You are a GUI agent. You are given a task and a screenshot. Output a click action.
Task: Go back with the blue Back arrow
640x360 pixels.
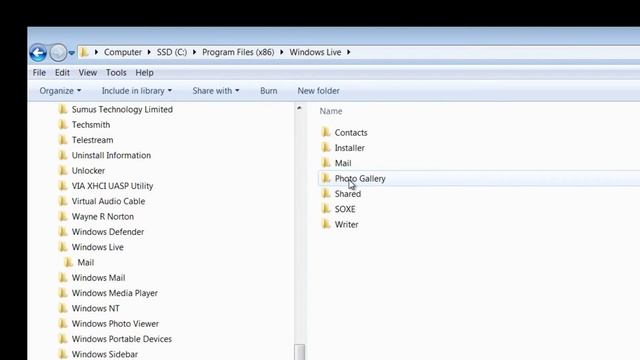click(38, 53)
